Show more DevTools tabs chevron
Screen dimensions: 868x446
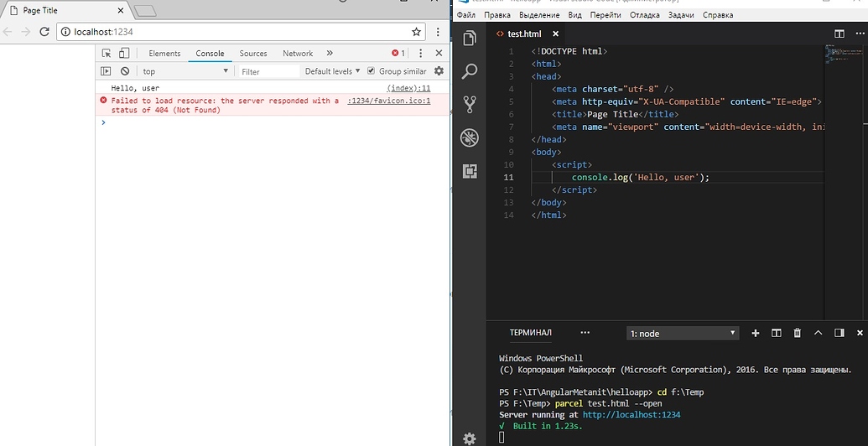click(330, 53)
